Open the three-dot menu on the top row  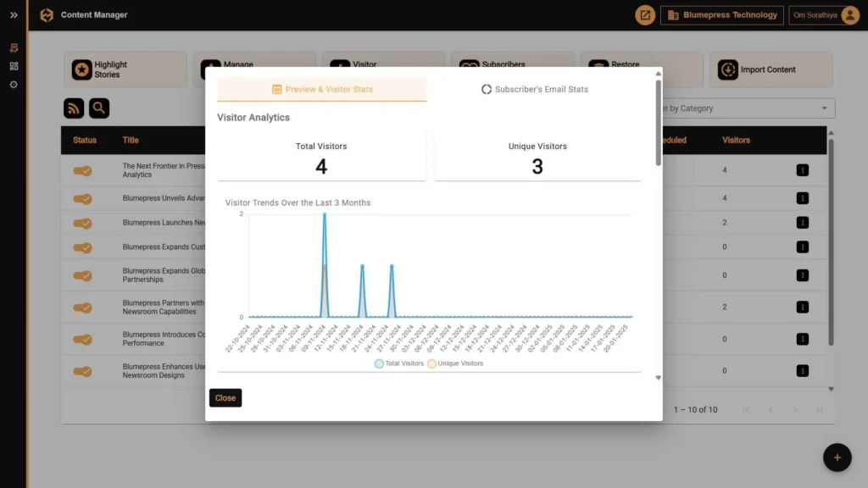[802, 169]
